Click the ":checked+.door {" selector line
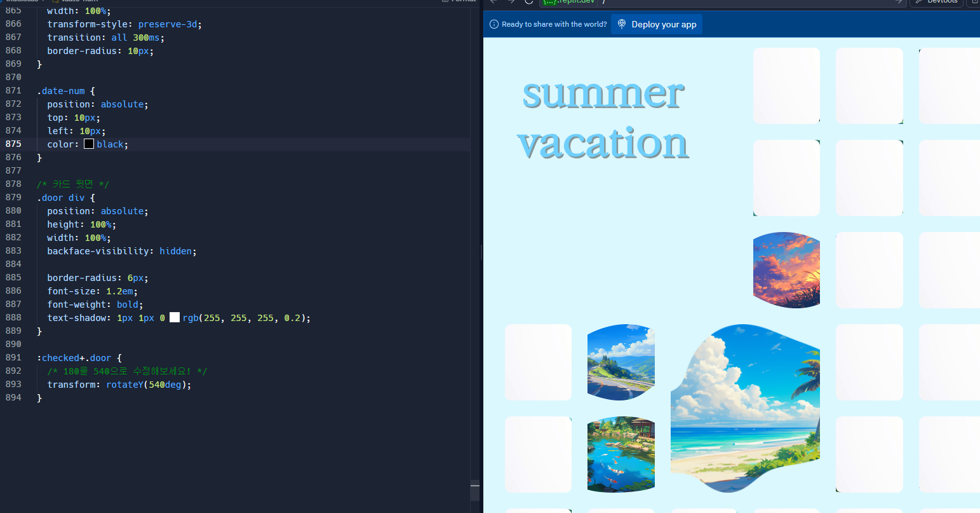 79,358
